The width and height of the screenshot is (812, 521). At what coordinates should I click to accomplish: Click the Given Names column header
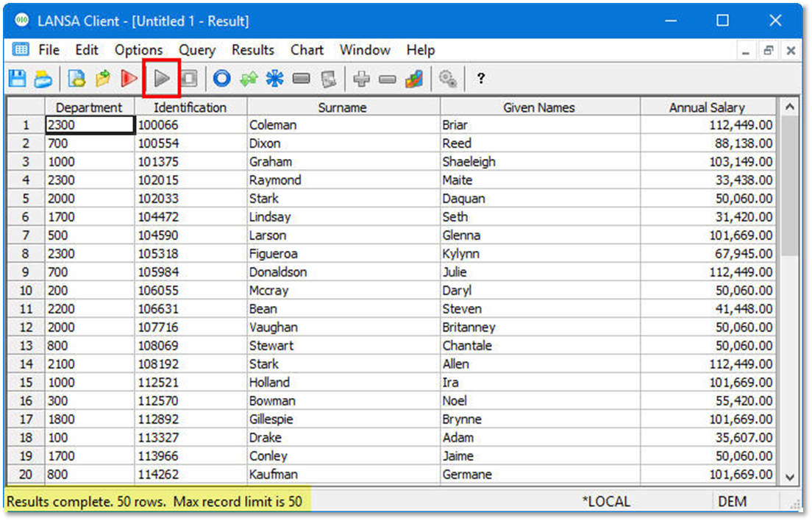point(539,107)
